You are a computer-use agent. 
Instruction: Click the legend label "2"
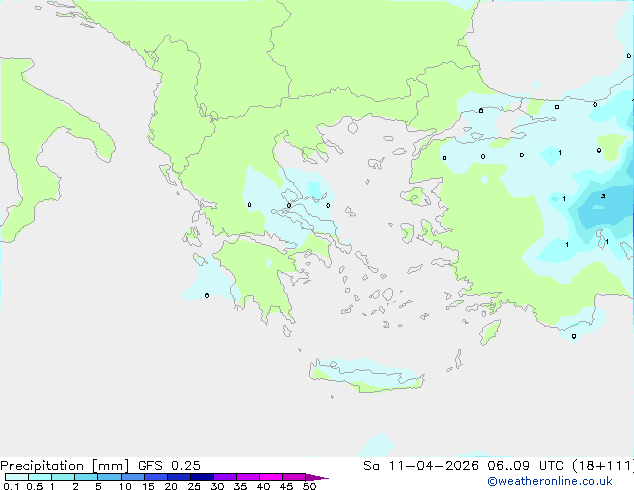tap(75, 486)
